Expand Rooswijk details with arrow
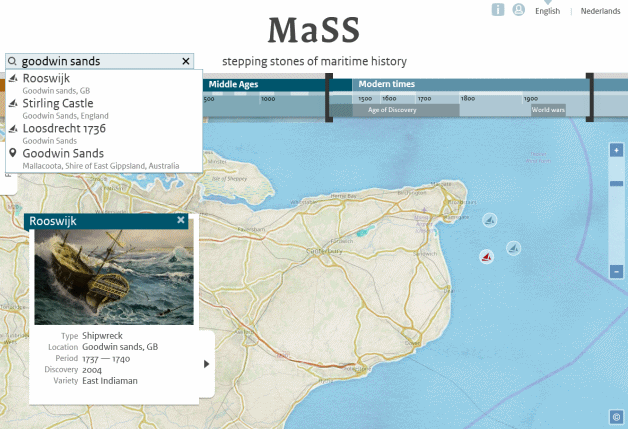This screenshot has width=628, height=429. pos(207,364)
